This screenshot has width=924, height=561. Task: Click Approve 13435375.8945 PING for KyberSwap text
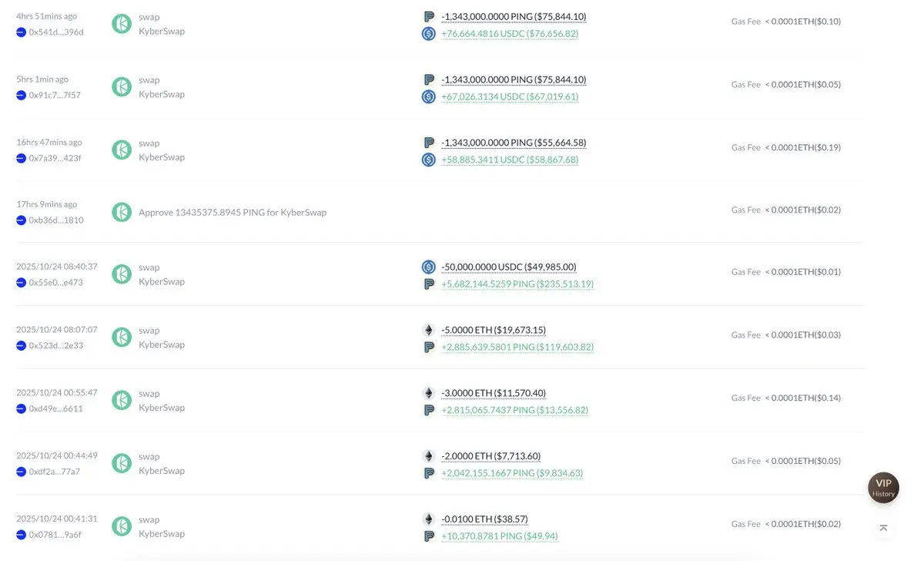233,212
